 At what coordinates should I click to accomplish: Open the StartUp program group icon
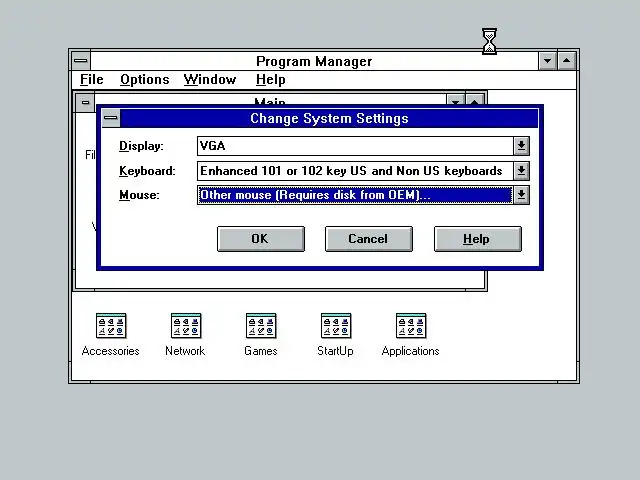point(336,326)
